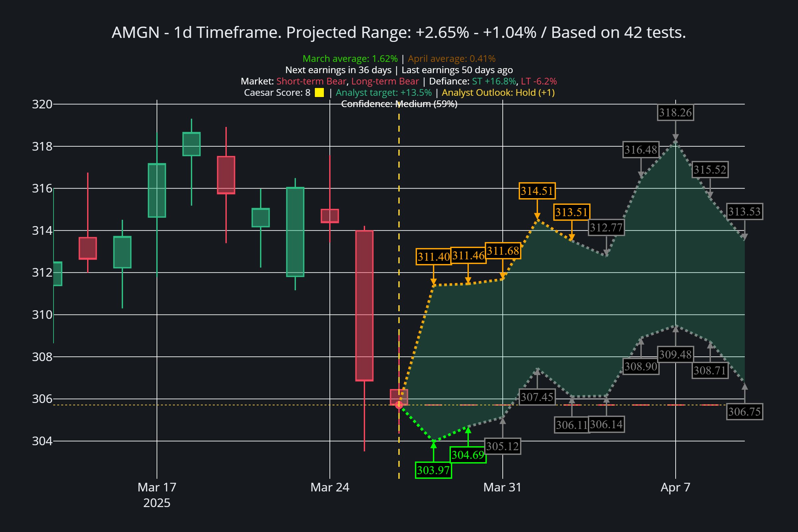Click the chart title text

(x=399, y=33)
